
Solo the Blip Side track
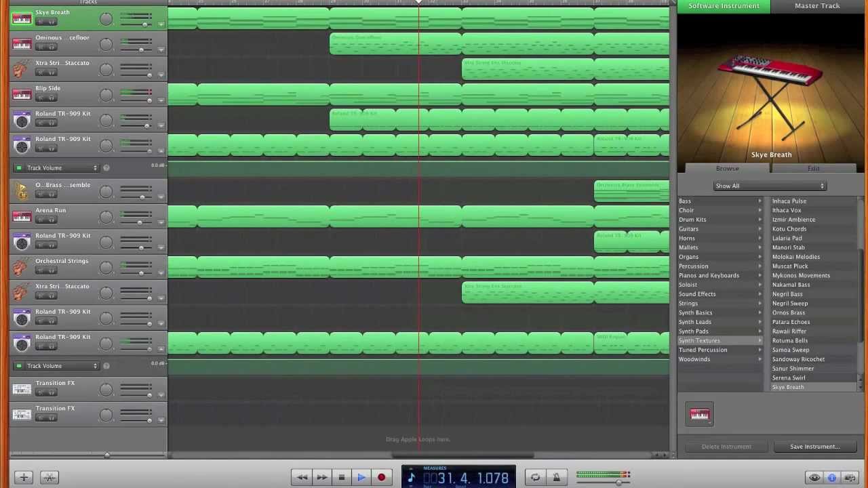[52, 98]
